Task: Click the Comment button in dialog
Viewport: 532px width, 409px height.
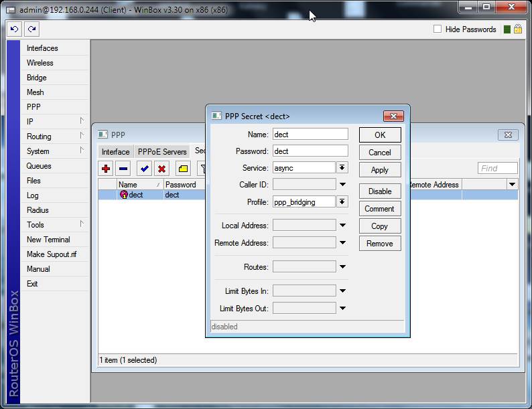Action: pos(380,209)
